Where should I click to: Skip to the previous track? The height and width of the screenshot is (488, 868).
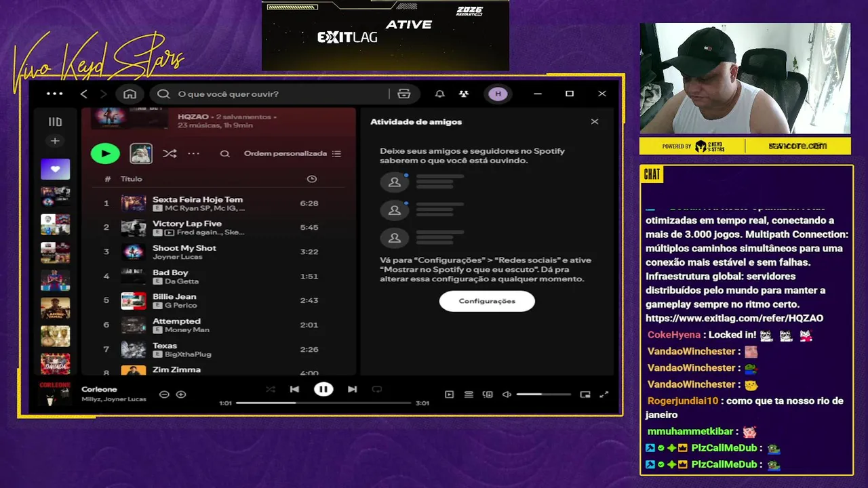[x=294, y=389]
